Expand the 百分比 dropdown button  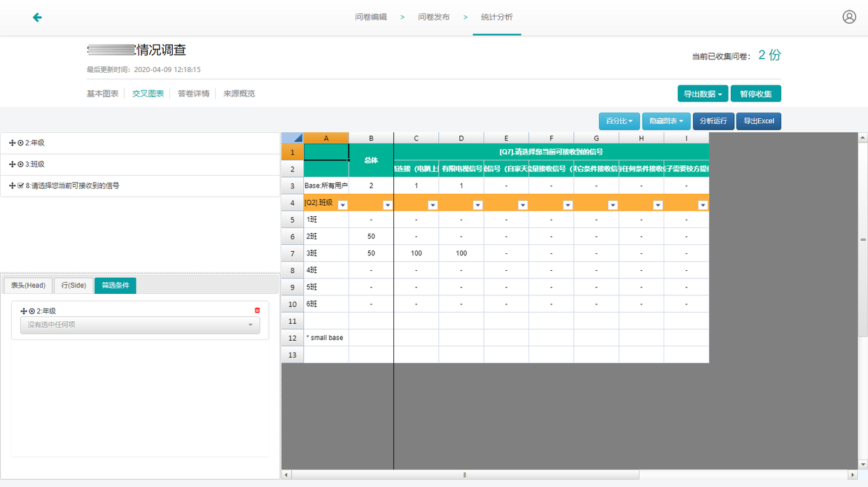(x=619, y=121)
